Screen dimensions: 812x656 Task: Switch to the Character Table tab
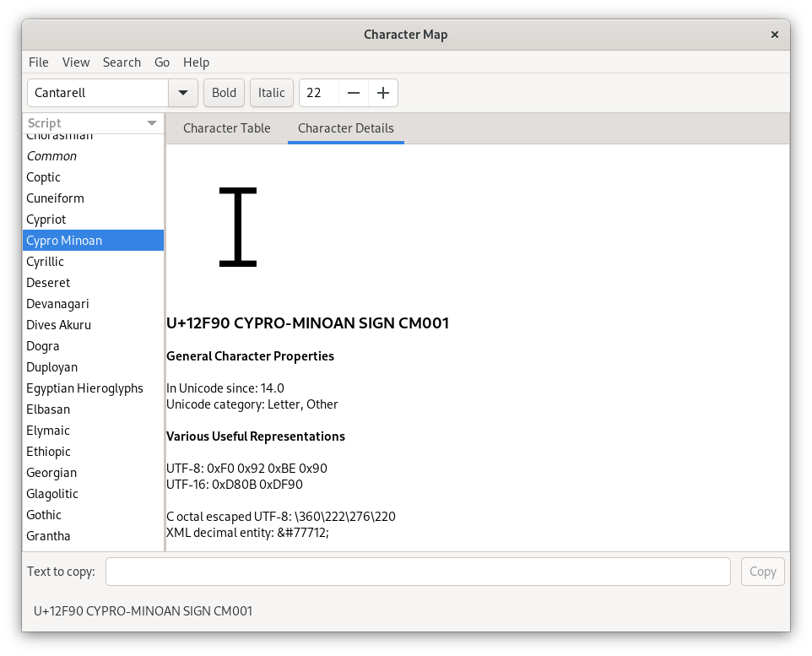(226, 128)
